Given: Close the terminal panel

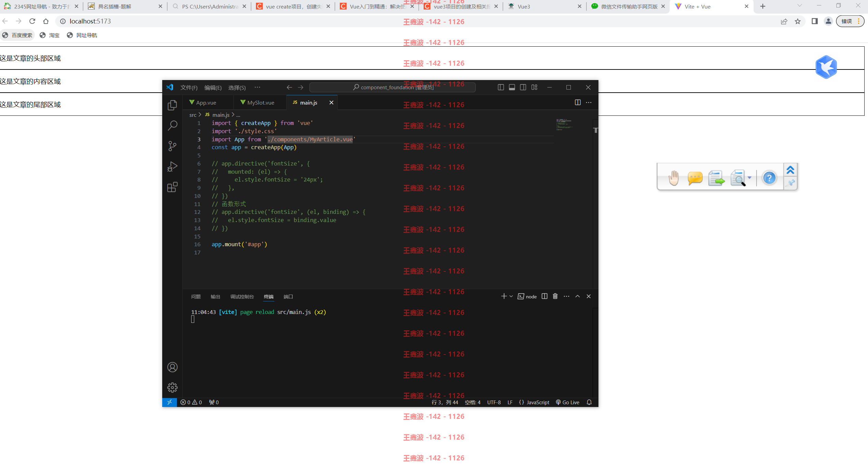Looking at the screenshot, I should [x=589, y=296].
